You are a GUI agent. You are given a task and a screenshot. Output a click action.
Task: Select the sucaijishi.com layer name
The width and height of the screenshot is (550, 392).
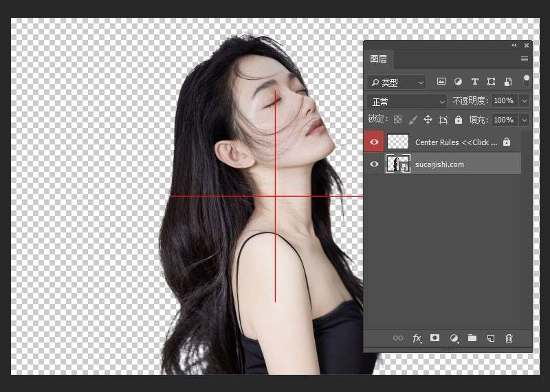pos(439,164)
